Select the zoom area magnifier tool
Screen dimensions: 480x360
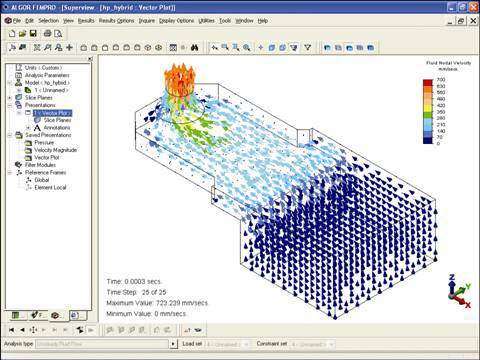[x=225, y=48]
